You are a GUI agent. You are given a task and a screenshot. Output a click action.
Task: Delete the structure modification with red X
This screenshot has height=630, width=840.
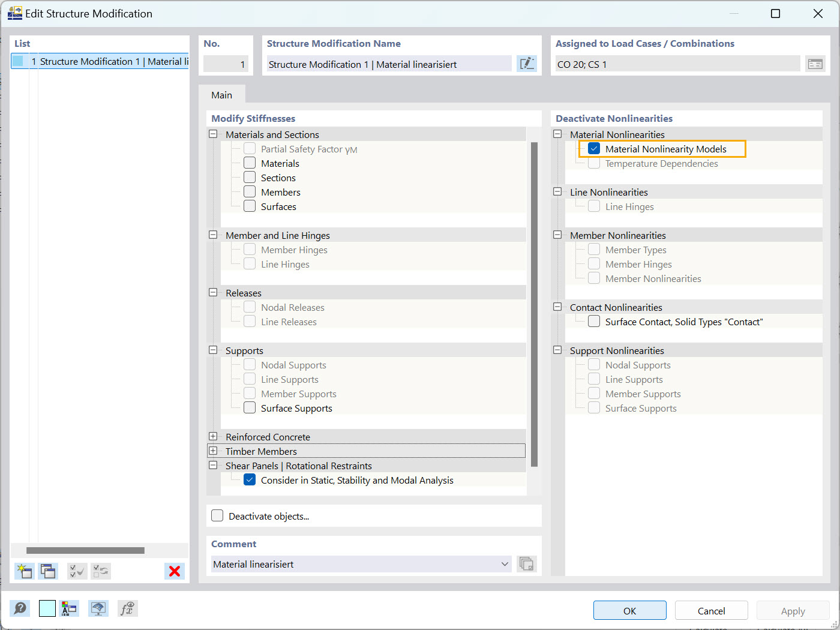[174, 571]
